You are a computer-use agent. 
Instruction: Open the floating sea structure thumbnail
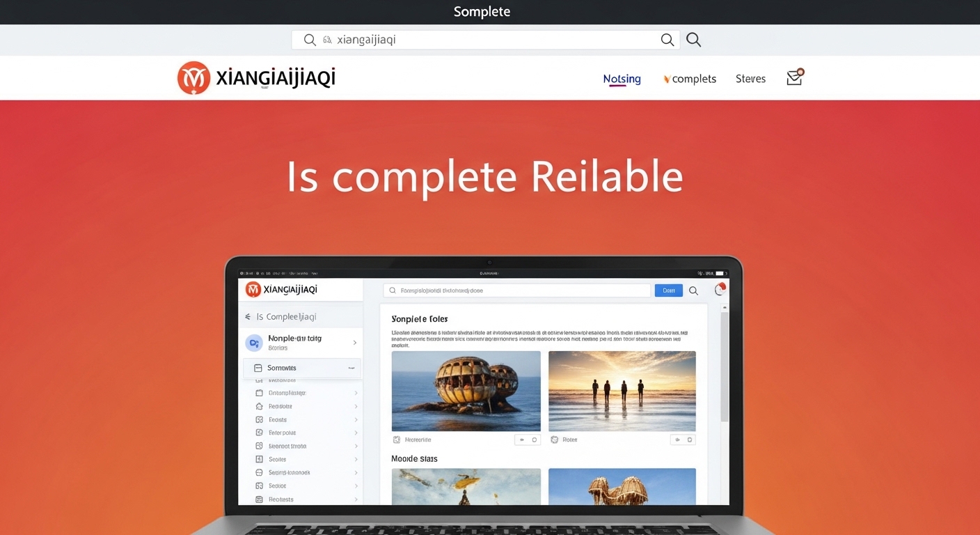tap(466, 391)
